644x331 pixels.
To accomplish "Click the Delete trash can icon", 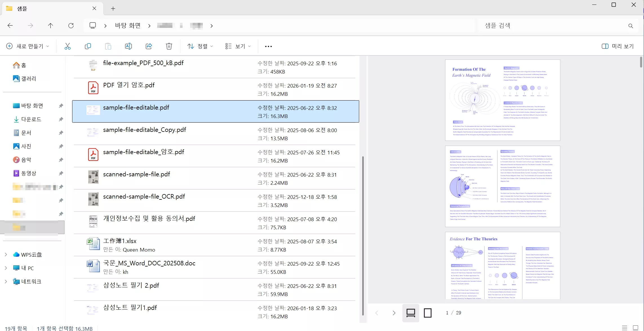I will (169, 46).
